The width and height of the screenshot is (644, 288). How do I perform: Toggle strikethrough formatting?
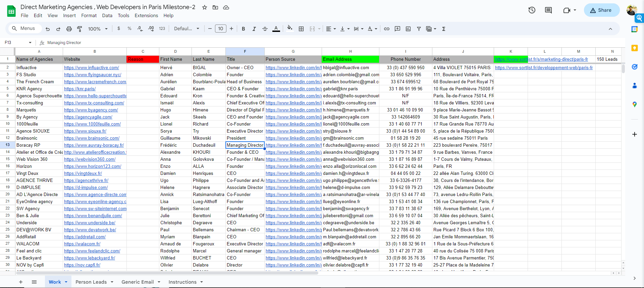(265, 29)
